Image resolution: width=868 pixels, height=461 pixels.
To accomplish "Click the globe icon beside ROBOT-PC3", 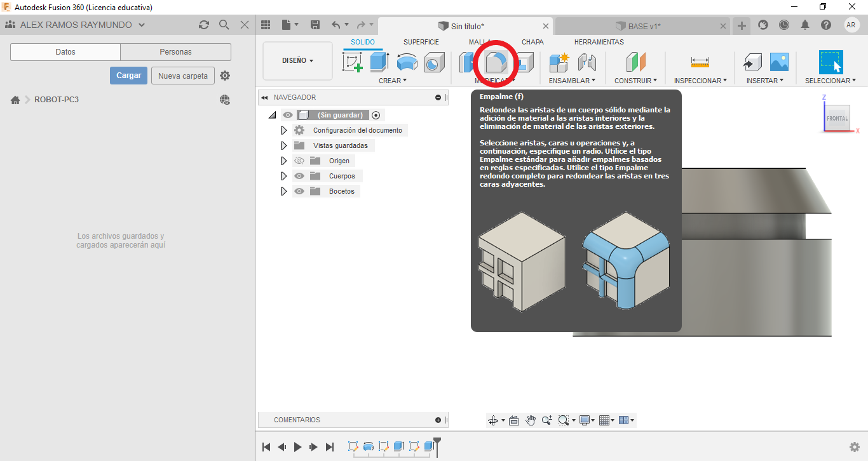I will [x=225, y=100].
